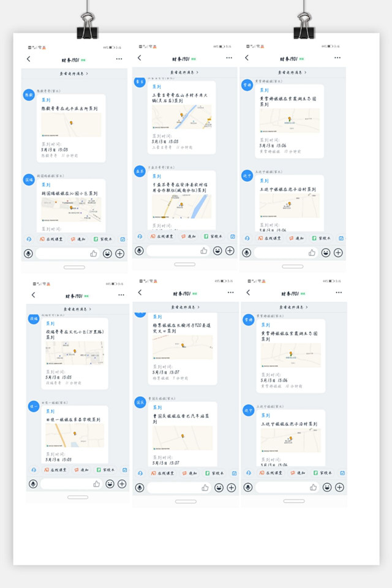Tap headset icon in top-left phone shortcut bar
Screen dimensions: 392x588
pos(29,239)
